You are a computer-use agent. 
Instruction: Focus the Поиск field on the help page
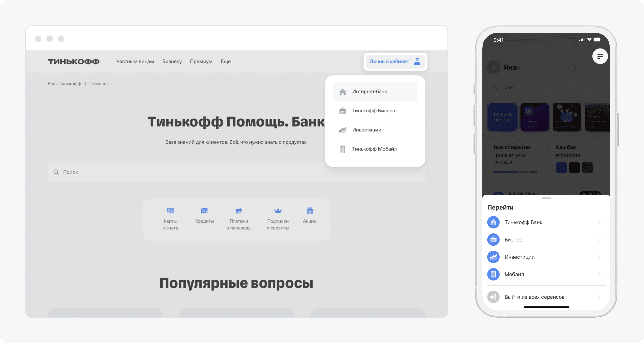[x=236, y=172]
